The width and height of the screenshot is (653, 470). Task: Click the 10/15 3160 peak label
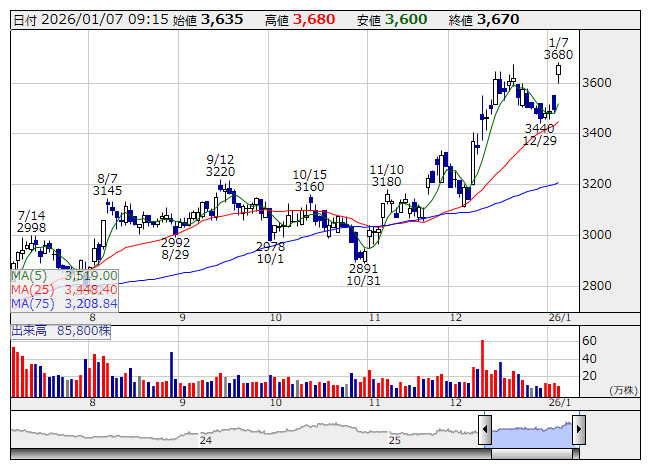pos(309,181)
